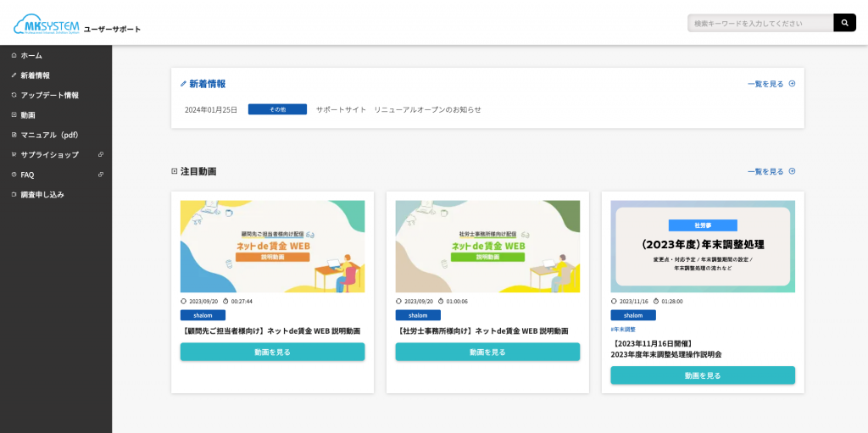Click the magnifier search button
868x433 pixels.
(x=845, y=23)
